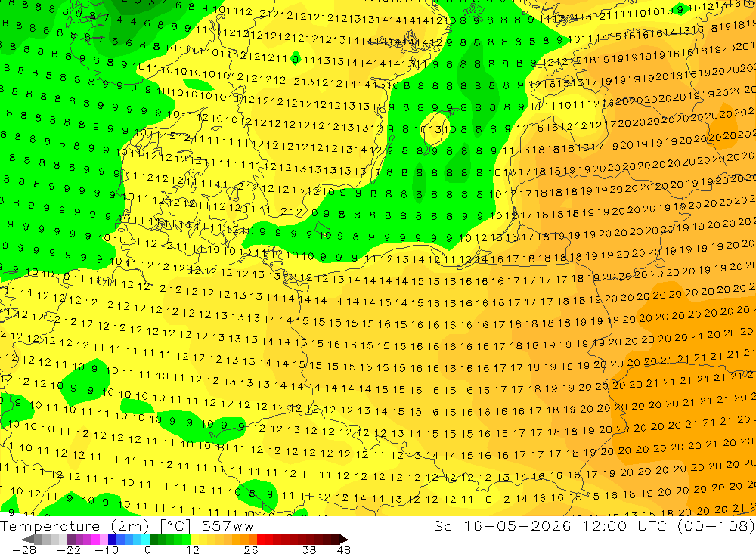Click the dark blue legend swatch above -10

coord(113,539)
